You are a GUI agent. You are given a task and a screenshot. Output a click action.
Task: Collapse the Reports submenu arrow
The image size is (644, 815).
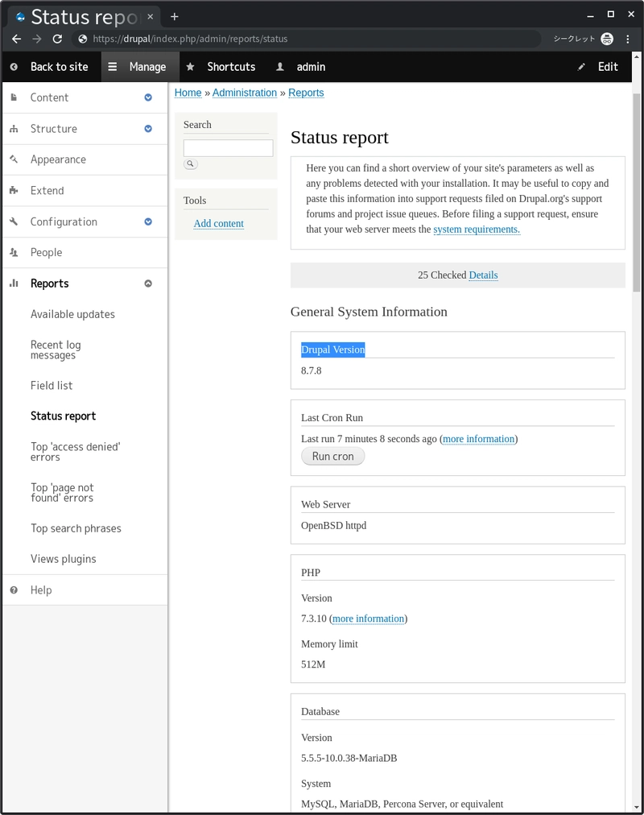coord(148,283)
